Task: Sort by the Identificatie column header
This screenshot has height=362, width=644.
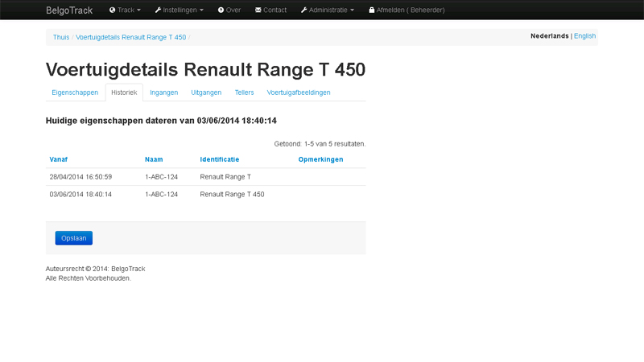Action: (x=219, y=159)
